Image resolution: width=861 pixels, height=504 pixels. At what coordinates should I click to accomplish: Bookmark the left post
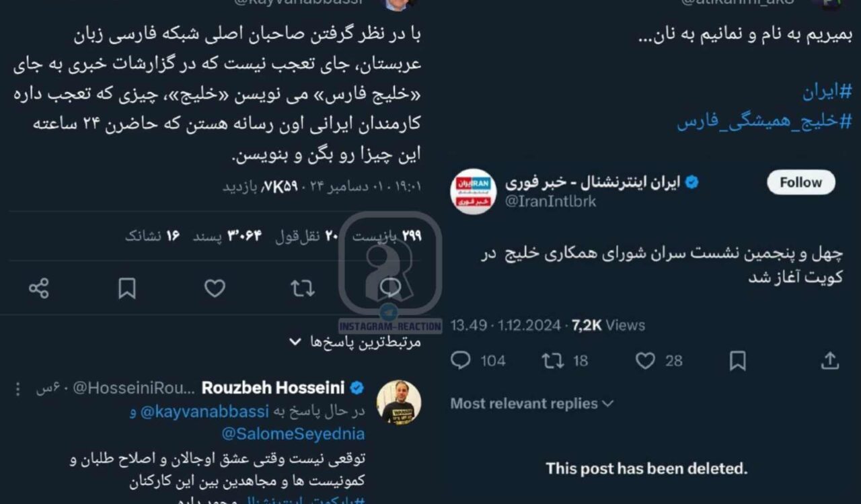coord(126,288)
